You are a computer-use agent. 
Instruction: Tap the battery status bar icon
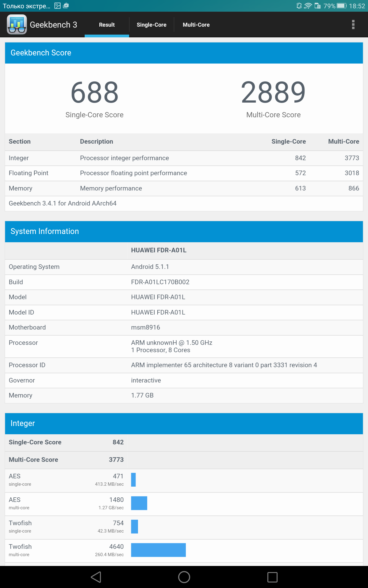(x=342, y=6)
